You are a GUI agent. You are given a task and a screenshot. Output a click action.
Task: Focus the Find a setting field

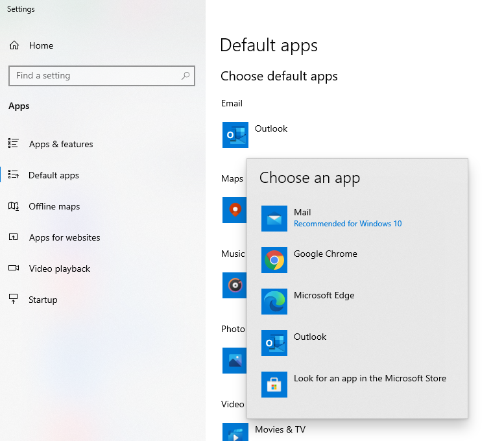click(102, 76)
